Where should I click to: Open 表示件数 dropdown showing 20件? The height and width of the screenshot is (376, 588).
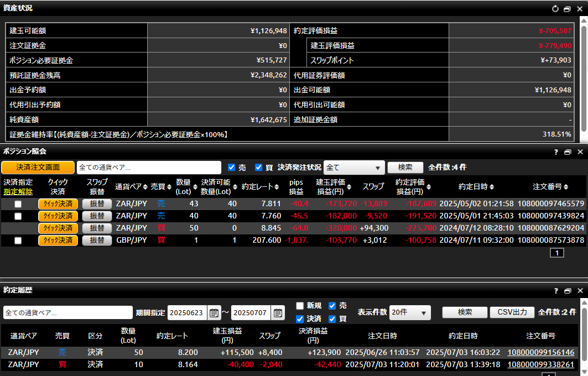(410, 312)
